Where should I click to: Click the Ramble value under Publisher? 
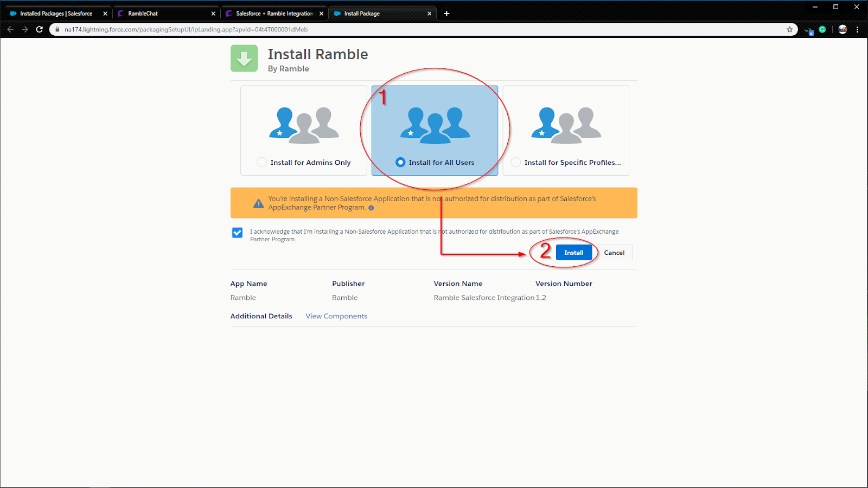coord(345,298)
